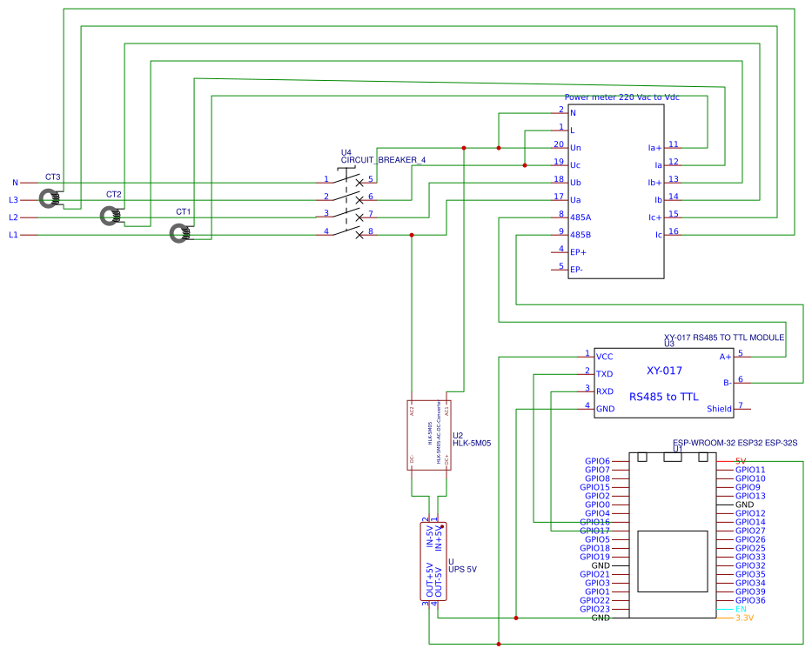
Task: Click the Shield pin of XY-017
Action: (x=719, y=409)
